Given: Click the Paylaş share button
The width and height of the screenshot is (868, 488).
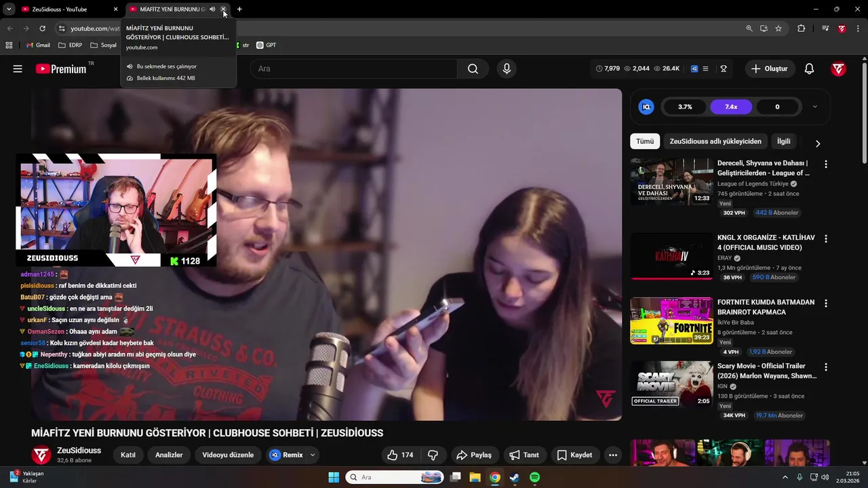Looking at the screenshot, I should (x=474, y=455).
